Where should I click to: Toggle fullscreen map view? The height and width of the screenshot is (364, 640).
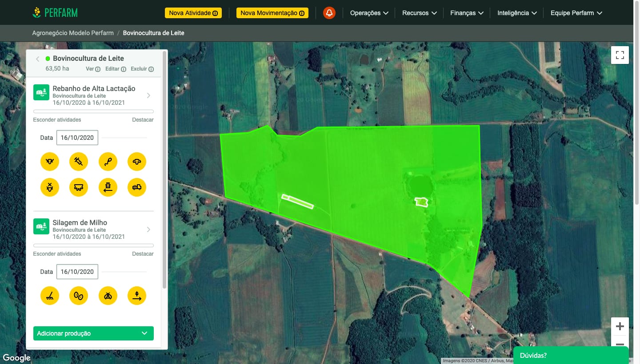(620, 55)
